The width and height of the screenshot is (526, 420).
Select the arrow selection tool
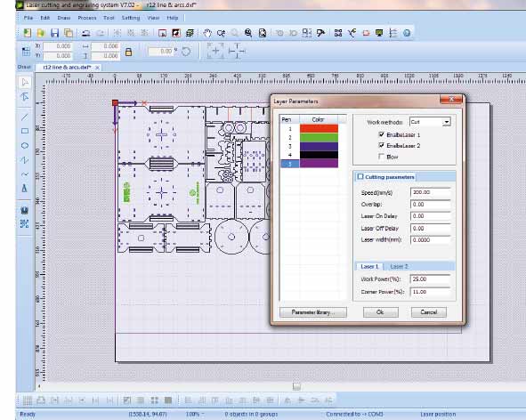[25, 82]
